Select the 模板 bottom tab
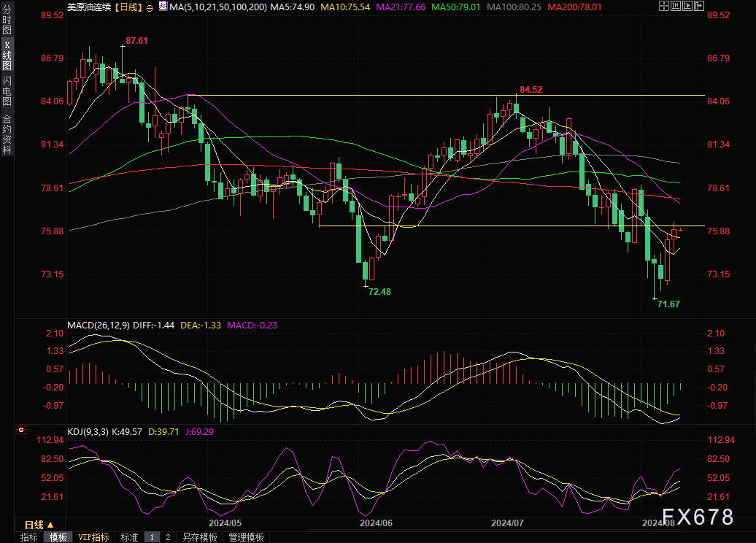This screenshot has width=756, height=543. [x=58, y=537]
